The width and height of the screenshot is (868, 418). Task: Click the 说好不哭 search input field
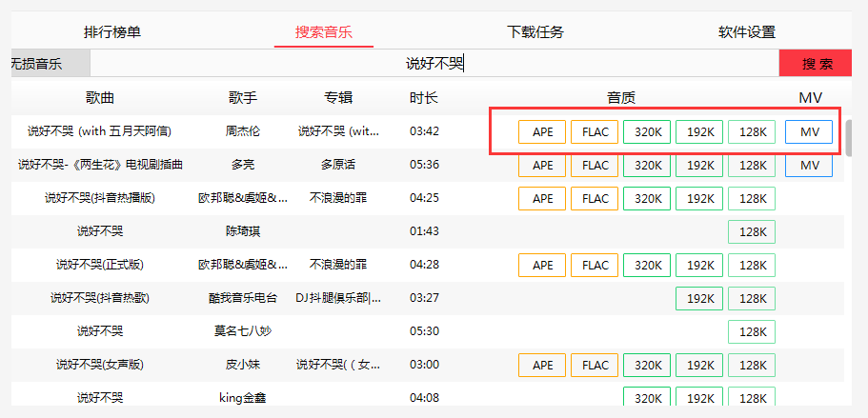434,64
